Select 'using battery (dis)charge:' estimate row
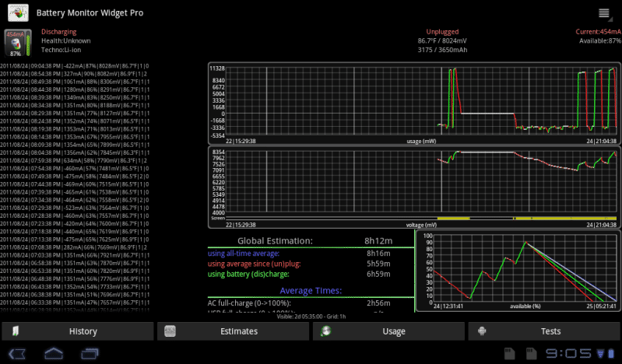 [248, 274]
